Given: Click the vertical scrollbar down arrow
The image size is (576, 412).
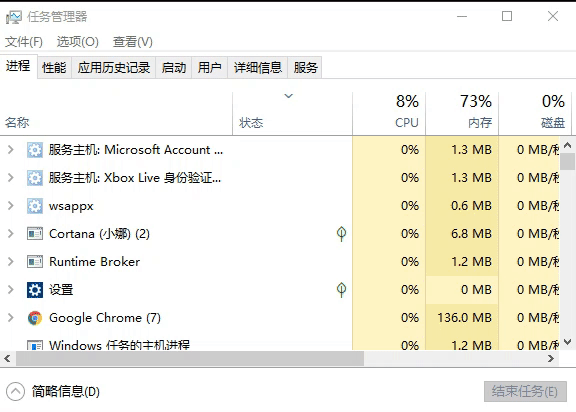Looking at the screenshot, I should pos(568,342).
